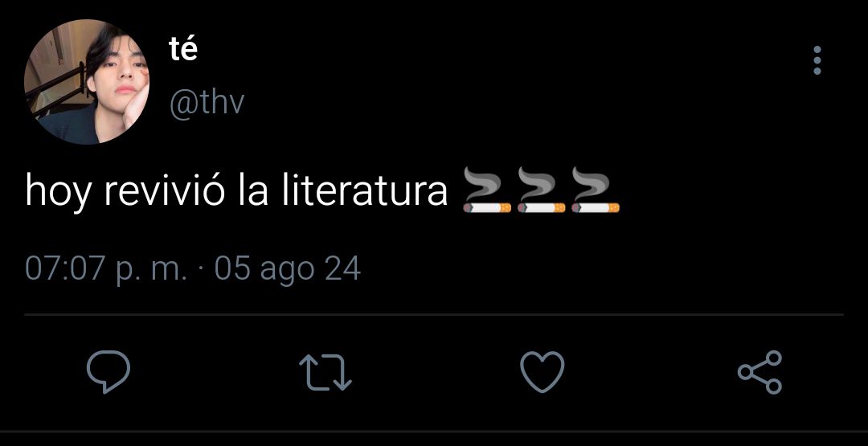Image resolution: width=868 pixels, height=446 pixels.
Task: Click the horizontal divider above action icons
Action: 434,315
